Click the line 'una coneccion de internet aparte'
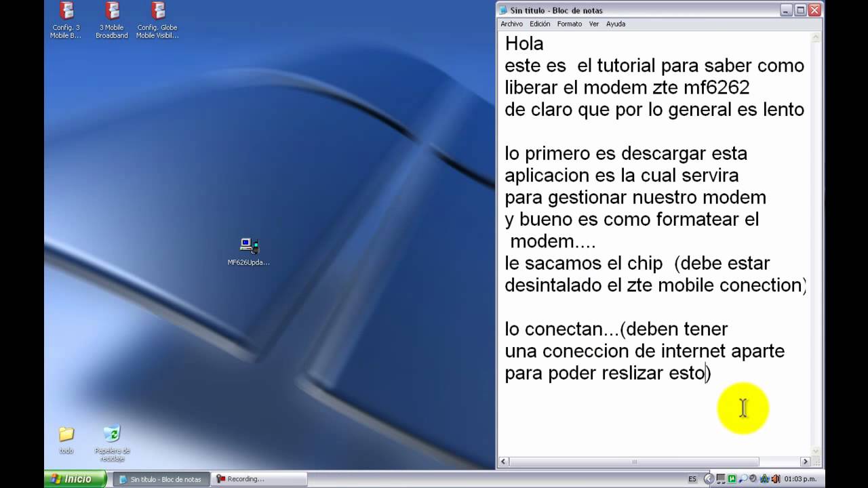This screenshot has height=488, width=868. pos(644,351)
